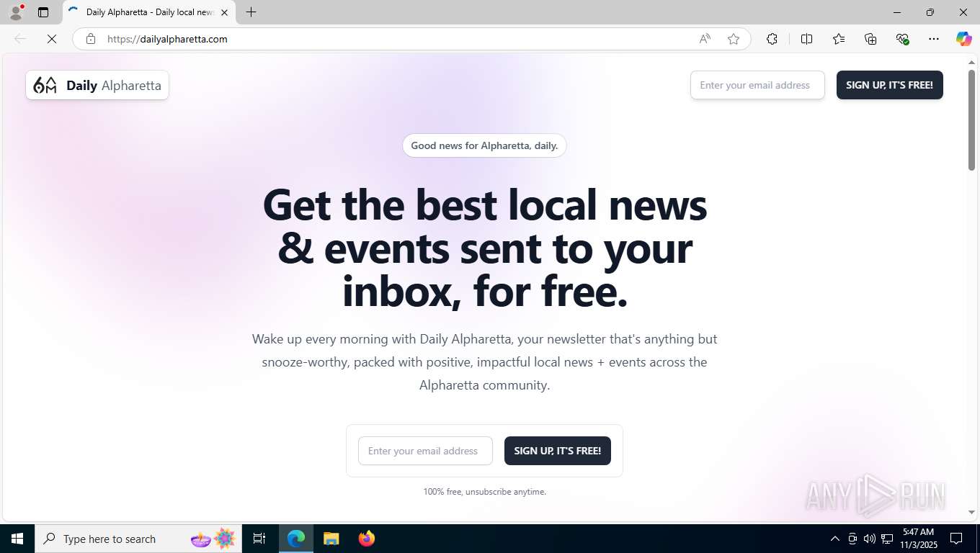980x553 pixels.
Task: Open the volume control tray icon
Action: click(870, 539)
